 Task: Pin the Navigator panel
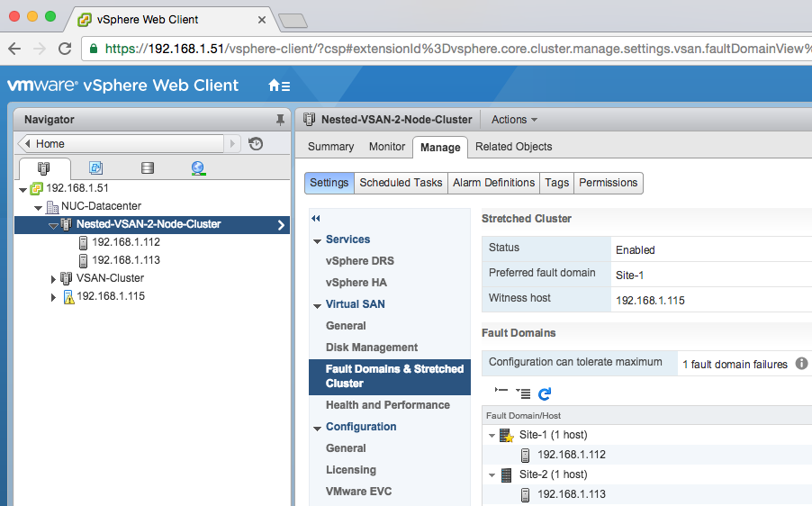(280, 120)
